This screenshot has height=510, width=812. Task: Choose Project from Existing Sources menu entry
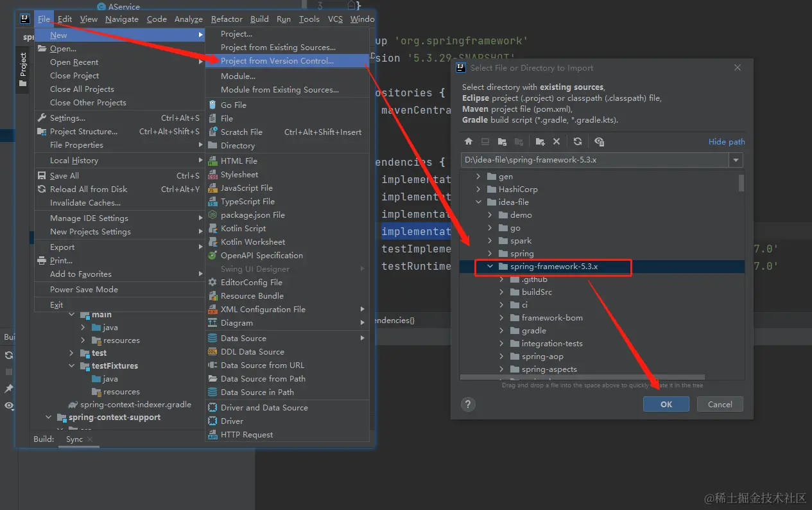click(288, 47)
